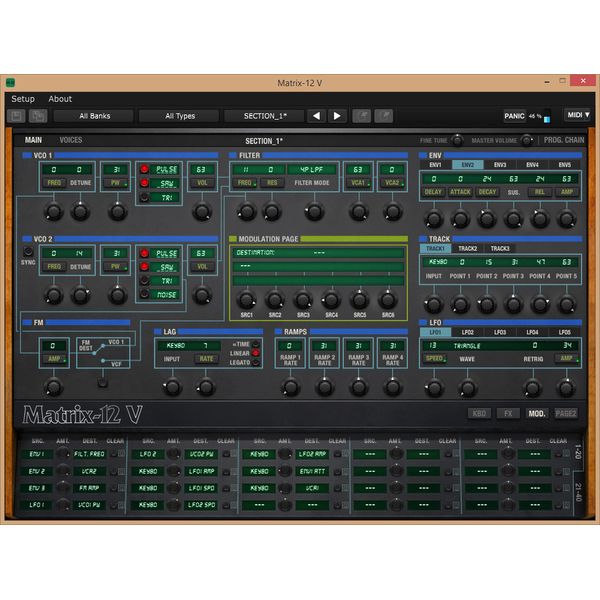Viewport: 600px width, 600px height.
Task: Go to the previous preset arrow
Action: pos(316,116)
